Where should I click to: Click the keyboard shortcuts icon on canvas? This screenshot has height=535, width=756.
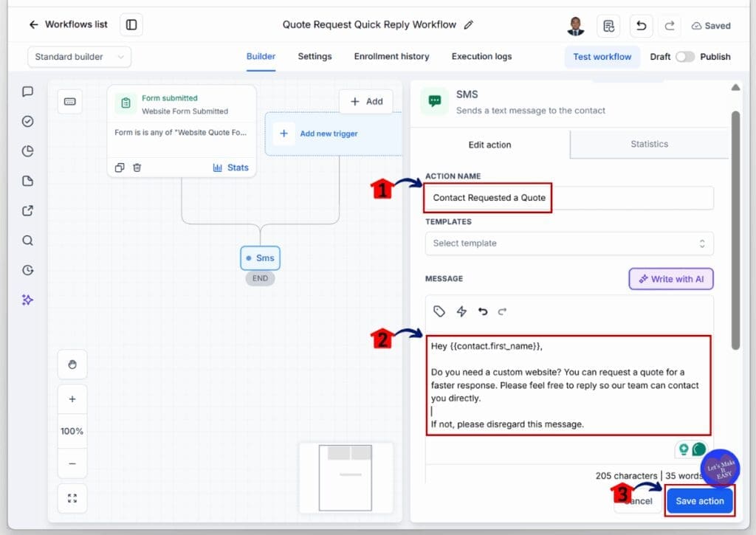coord(70,102)
